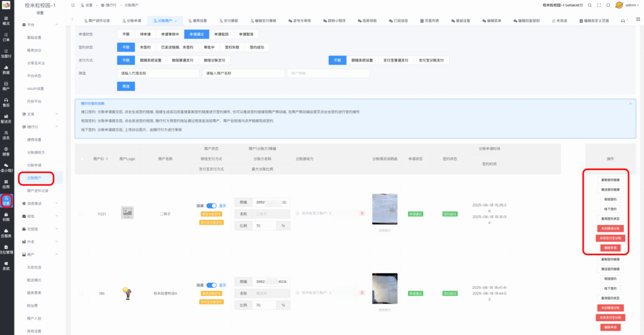
Task: Close the 分账商户 tab with its x
Action: [176, 21]
